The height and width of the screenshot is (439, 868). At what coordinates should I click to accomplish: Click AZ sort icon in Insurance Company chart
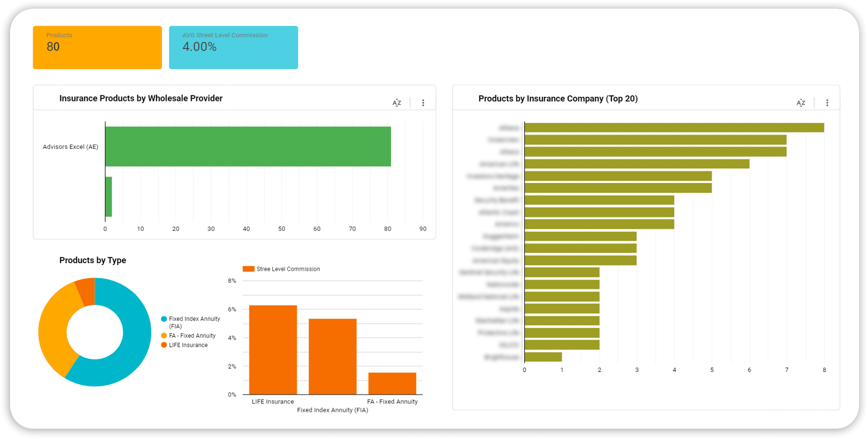[x=801, y=103]
